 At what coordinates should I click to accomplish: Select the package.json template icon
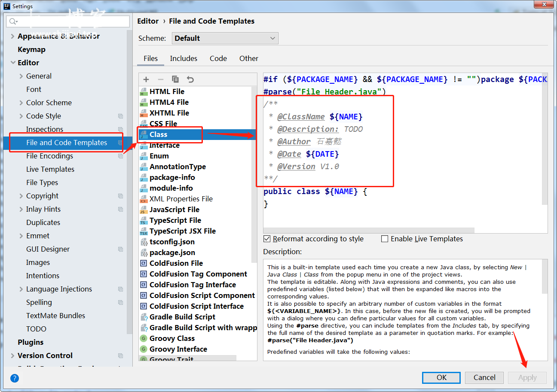pos(144,252)
